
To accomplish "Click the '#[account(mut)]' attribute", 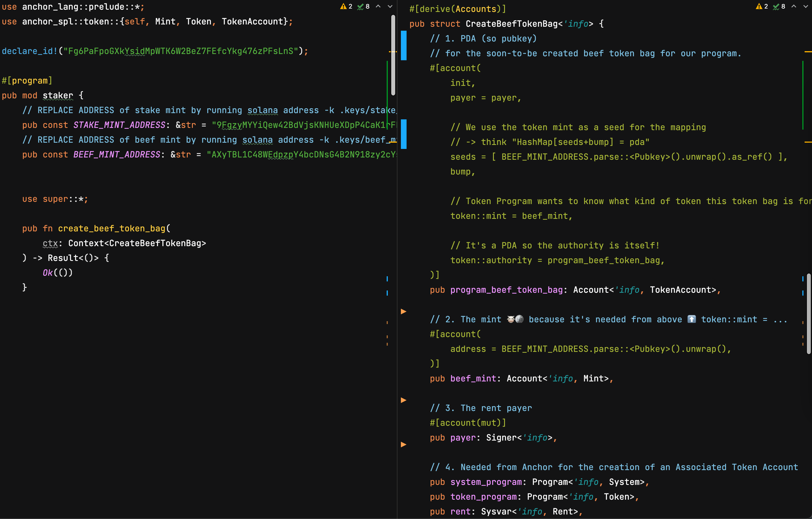I will [468, 423].
